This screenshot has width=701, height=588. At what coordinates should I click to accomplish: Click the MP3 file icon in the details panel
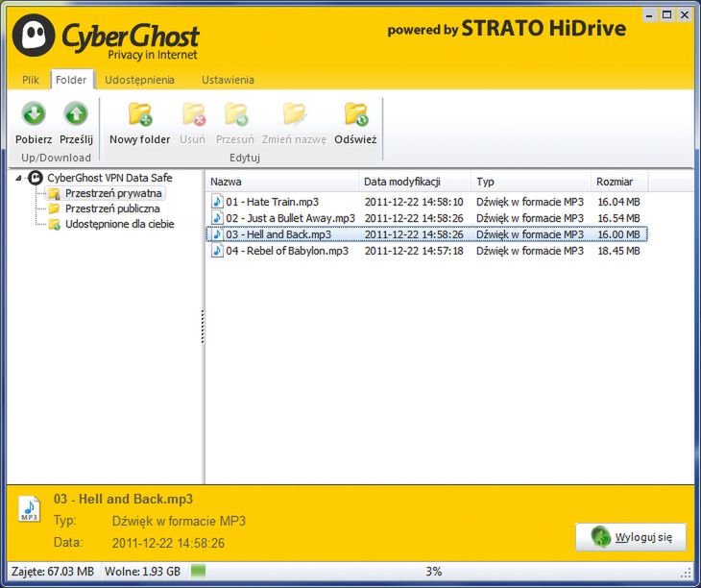pyautogui.click(x=29, y=509)
